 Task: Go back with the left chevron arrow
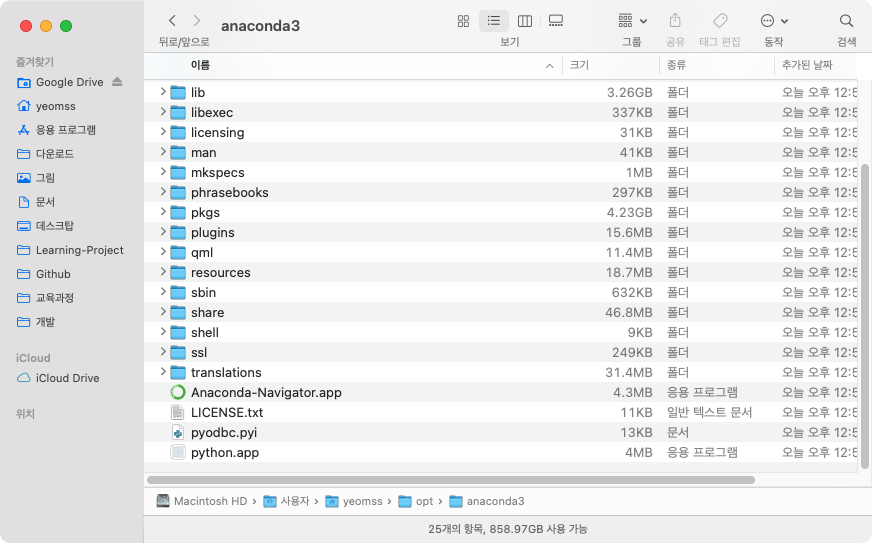(172, 21)
